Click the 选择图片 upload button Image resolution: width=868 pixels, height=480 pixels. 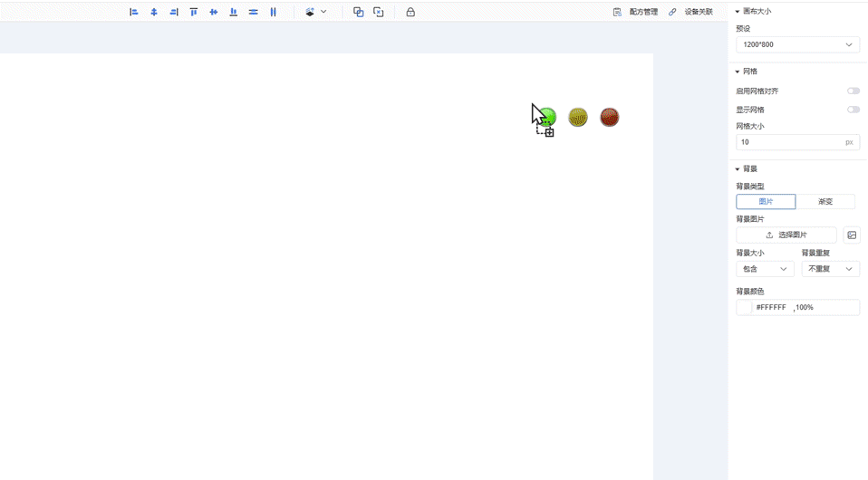click(x=786, y=235)
